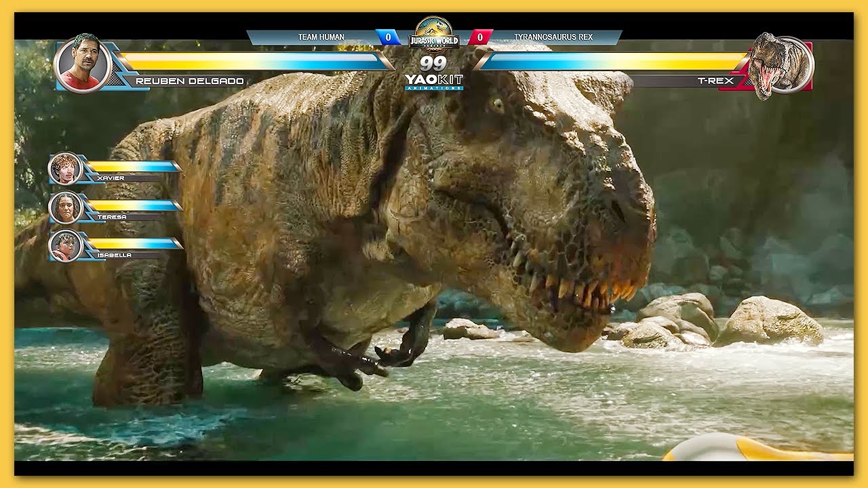Click the TEAM HUMAN label

point(321,37)
